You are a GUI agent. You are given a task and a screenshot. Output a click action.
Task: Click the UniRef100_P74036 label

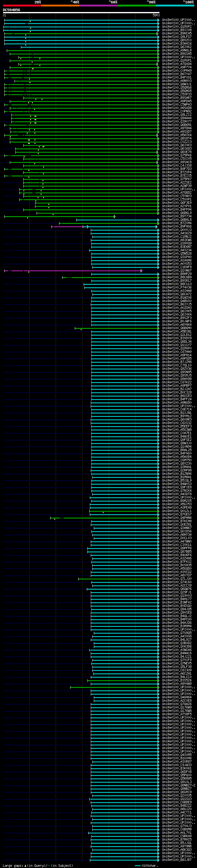(176, 287)
